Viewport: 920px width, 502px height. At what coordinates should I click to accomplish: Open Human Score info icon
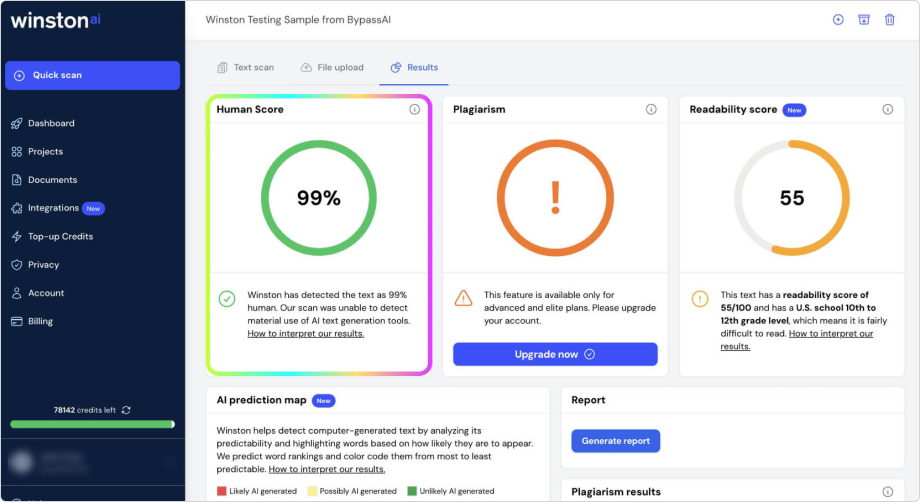415,110
